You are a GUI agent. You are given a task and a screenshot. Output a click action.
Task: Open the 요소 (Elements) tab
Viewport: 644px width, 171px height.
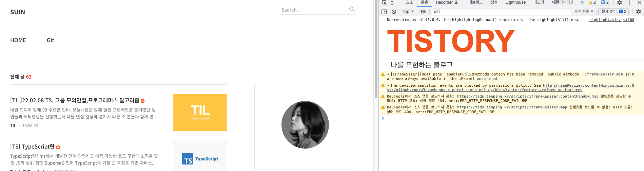click(x=410, y=2)
